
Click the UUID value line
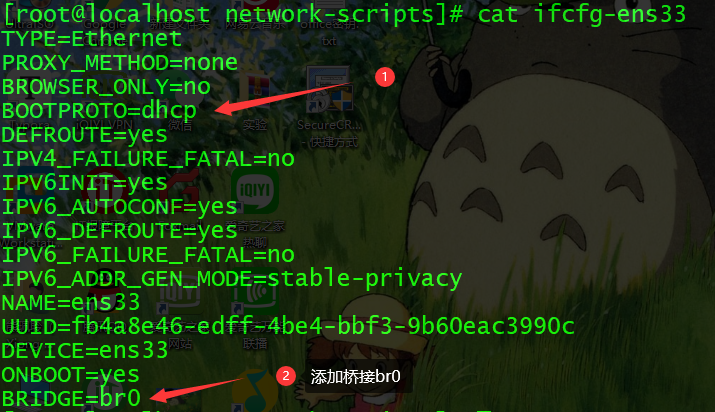(x=288, y=326)
